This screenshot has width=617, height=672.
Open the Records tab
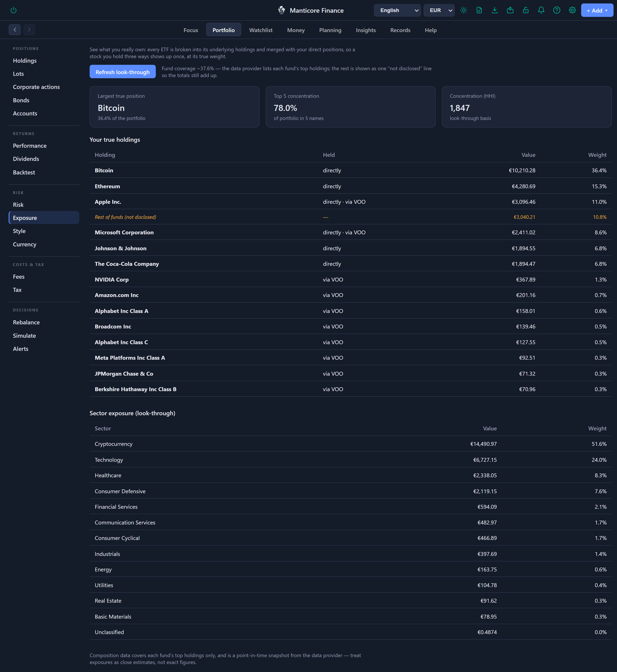coord(400,30)
